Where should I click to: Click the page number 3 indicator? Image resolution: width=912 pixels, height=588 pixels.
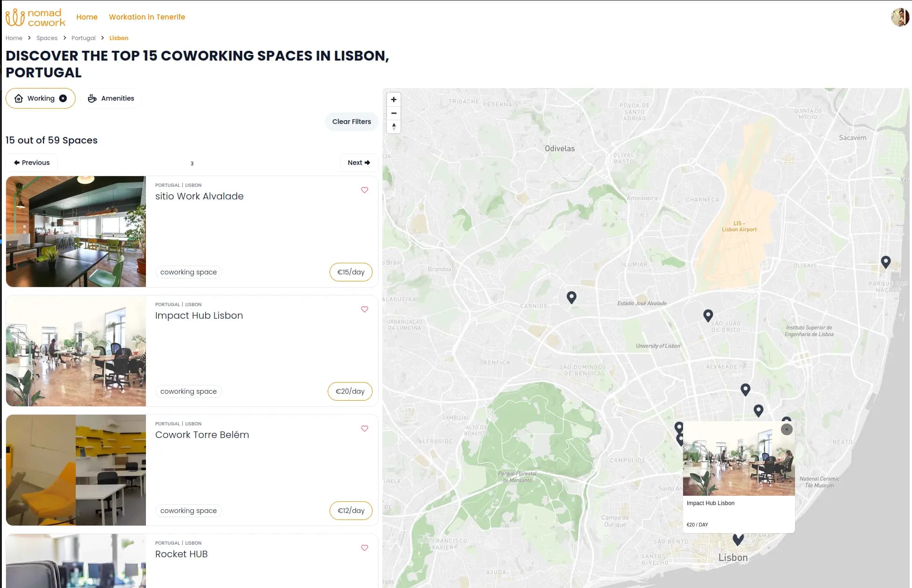192,164
